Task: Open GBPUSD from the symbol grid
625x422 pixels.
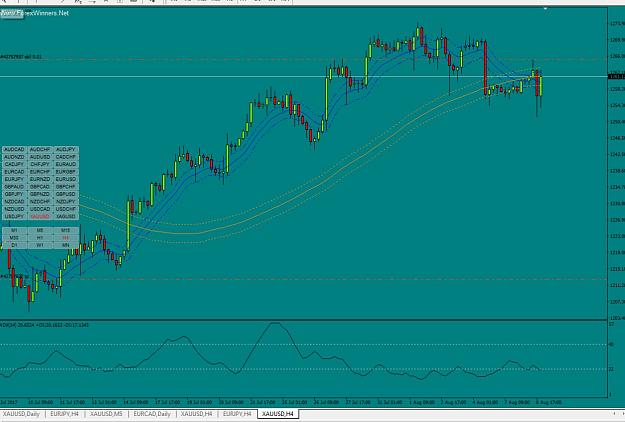Action: (x=66, y=194)
